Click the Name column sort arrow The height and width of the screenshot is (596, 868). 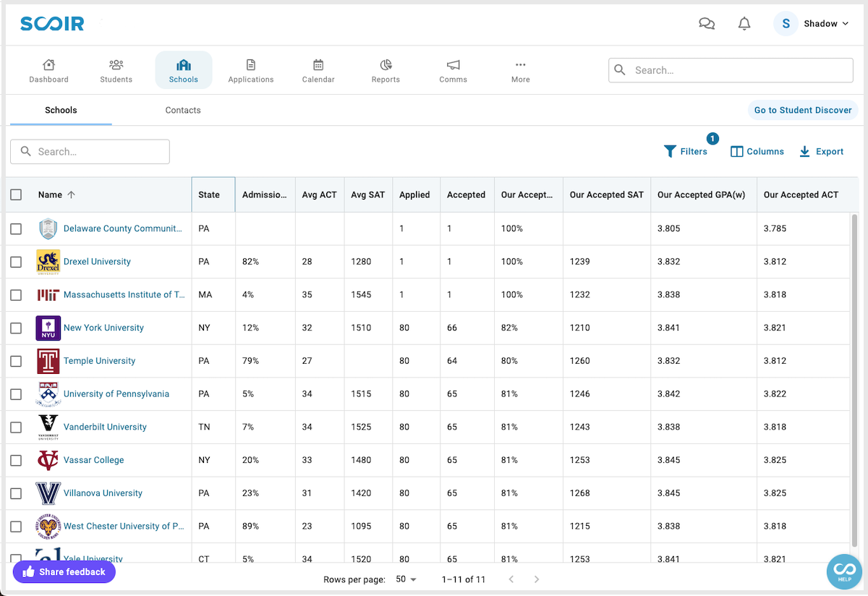click(x=71, y=195)
